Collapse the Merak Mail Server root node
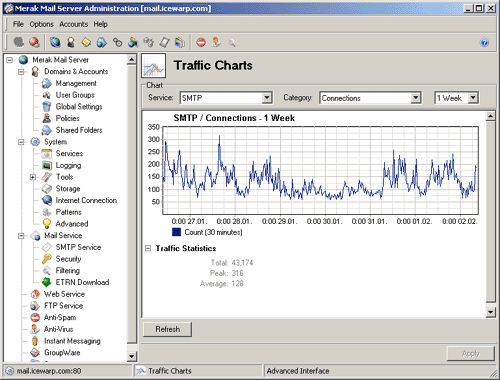This screenshot has height=380, width=500. coord(9,60)
